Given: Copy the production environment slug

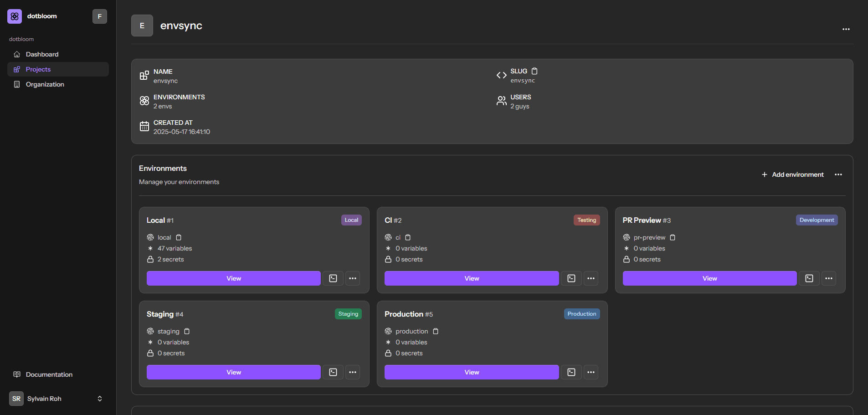Looking at the screenshot, I should tap(436, 331).
